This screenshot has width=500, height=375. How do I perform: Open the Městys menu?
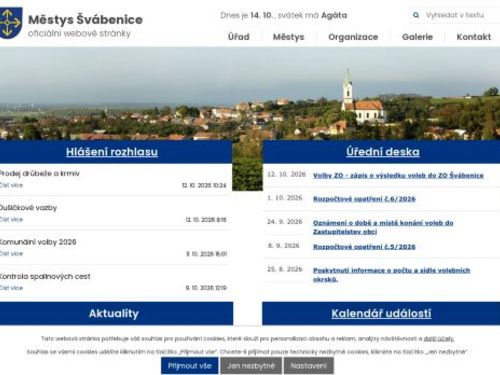coord(288,37)
